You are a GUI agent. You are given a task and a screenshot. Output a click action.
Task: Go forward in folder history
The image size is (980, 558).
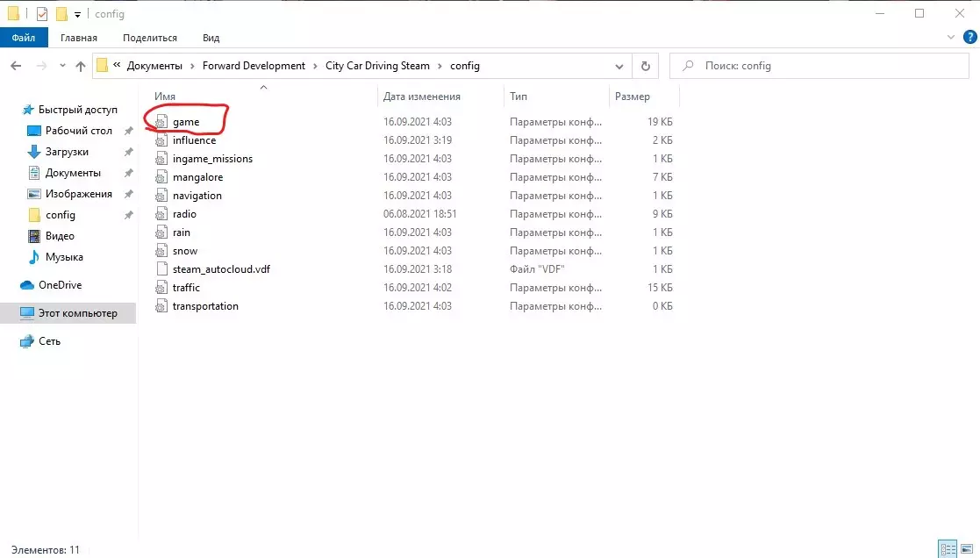tap(41, 66)
